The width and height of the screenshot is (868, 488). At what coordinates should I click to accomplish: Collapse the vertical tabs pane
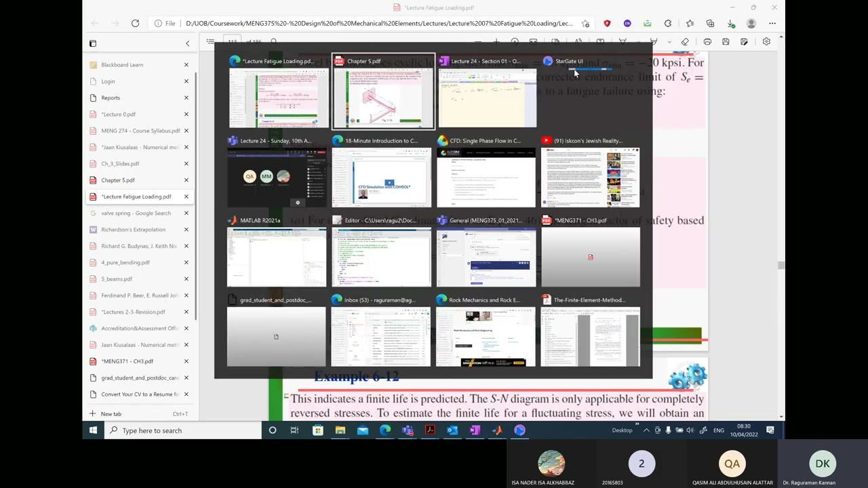tap(188, 43)
